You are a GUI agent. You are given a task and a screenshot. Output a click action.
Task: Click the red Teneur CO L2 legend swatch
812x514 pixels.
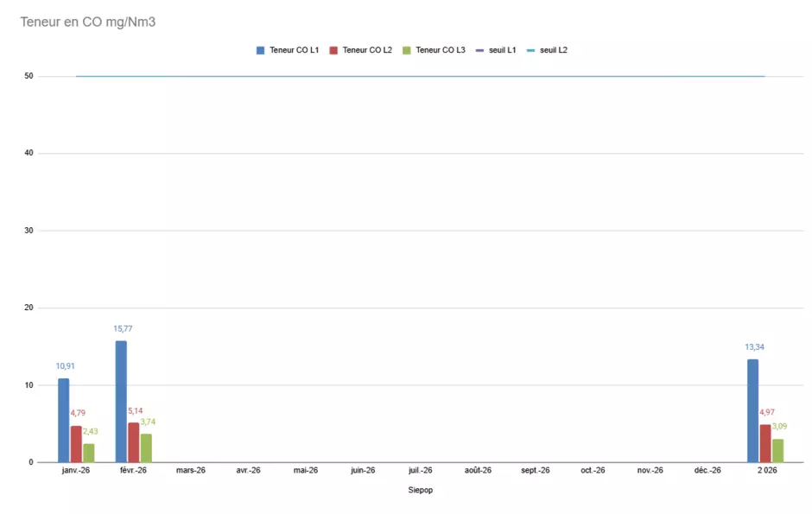(x=333, y=50)
